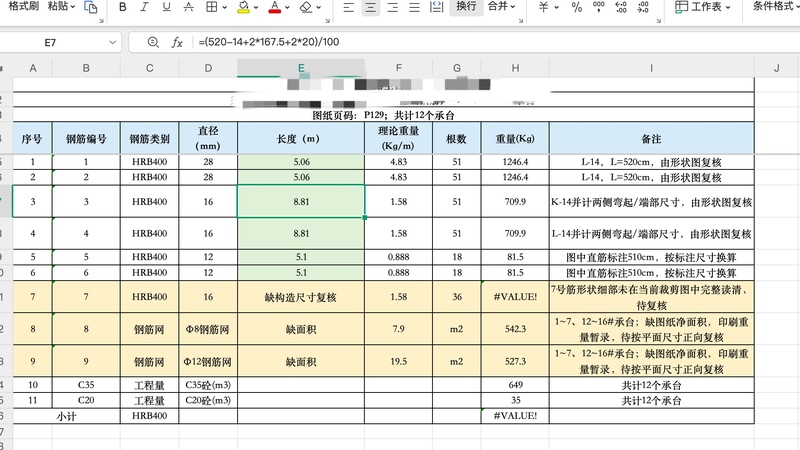800x450 pixels.
Task: Toggle wrap text (换行)
Action: point(466,7)
